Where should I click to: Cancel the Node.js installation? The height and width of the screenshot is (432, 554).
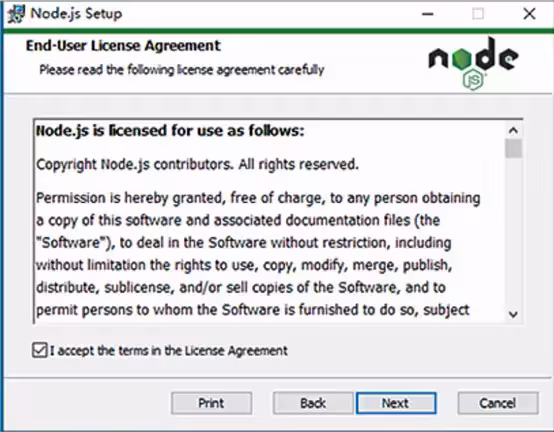click(498, 403)
